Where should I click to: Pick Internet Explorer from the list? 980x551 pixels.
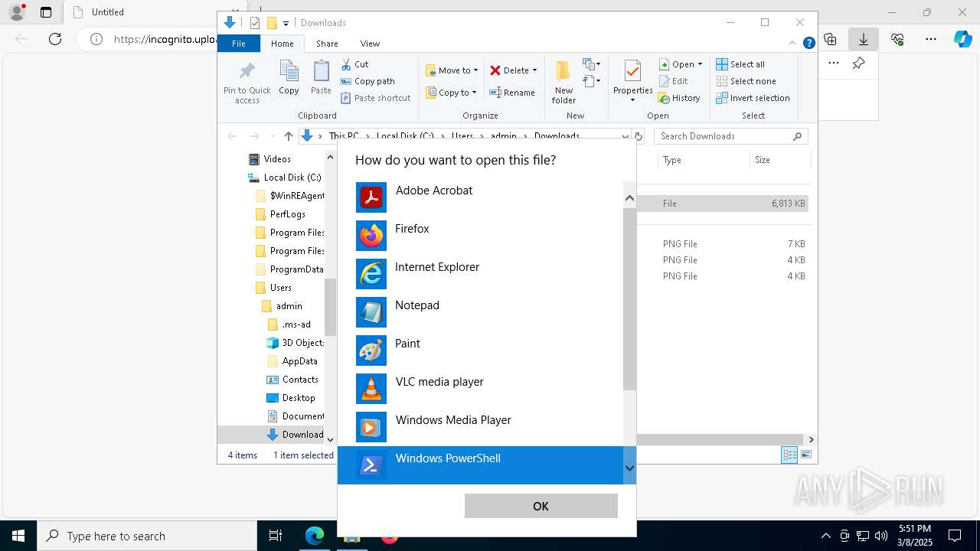[x=480, y=274]
